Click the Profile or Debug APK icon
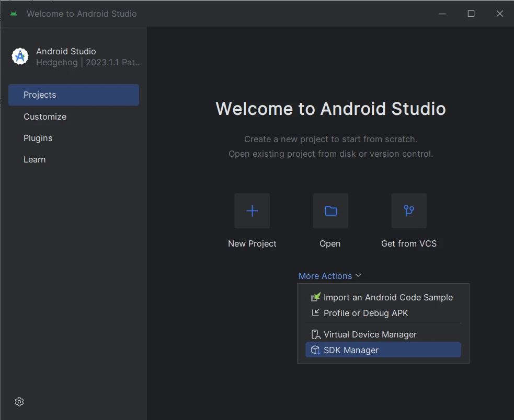Screen dimensions: 514x420 click(315, 313)
